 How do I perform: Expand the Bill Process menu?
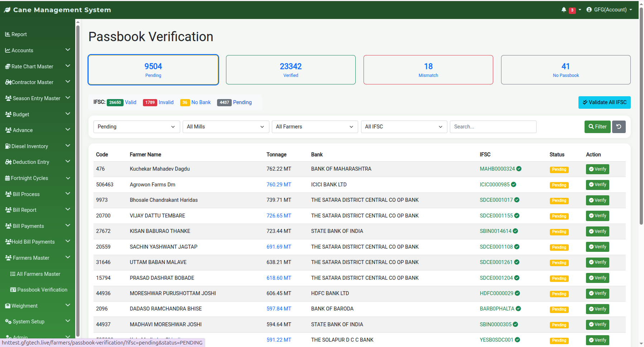pos(38,194)
